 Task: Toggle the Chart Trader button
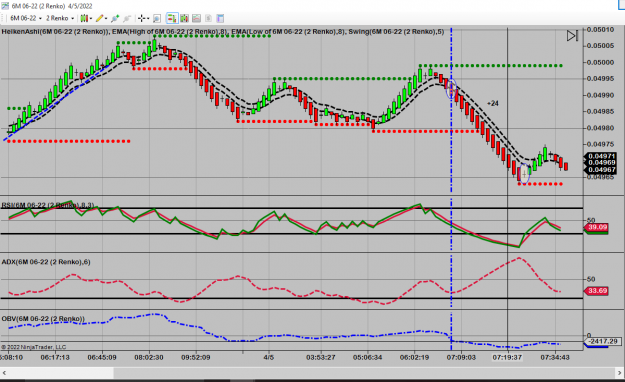172,18
